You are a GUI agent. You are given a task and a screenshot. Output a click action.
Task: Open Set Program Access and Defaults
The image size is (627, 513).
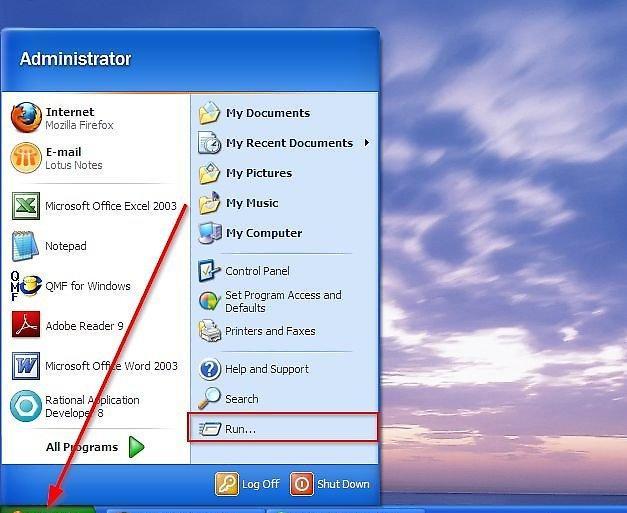coord(283,301)
